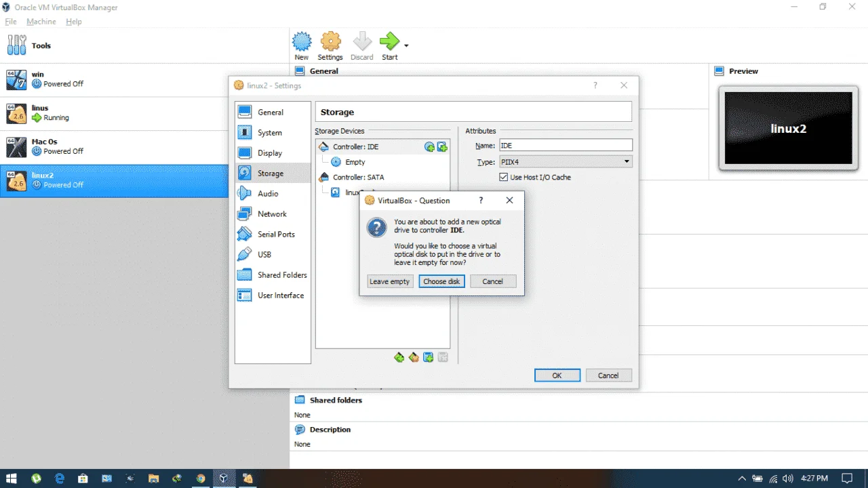868x488 pixels.
Task: Click the add optical drive icon
Action: 429,147
